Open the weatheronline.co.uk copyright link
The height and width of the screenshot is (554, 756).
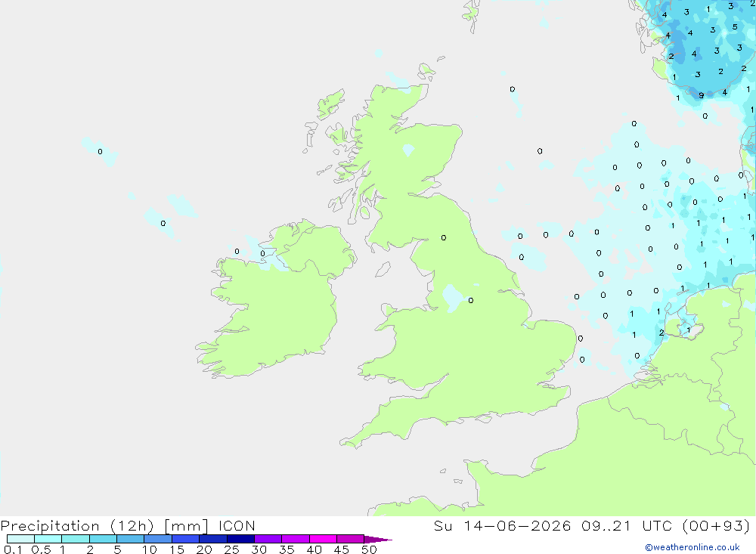pyautogui.click(x=692, y=547)
